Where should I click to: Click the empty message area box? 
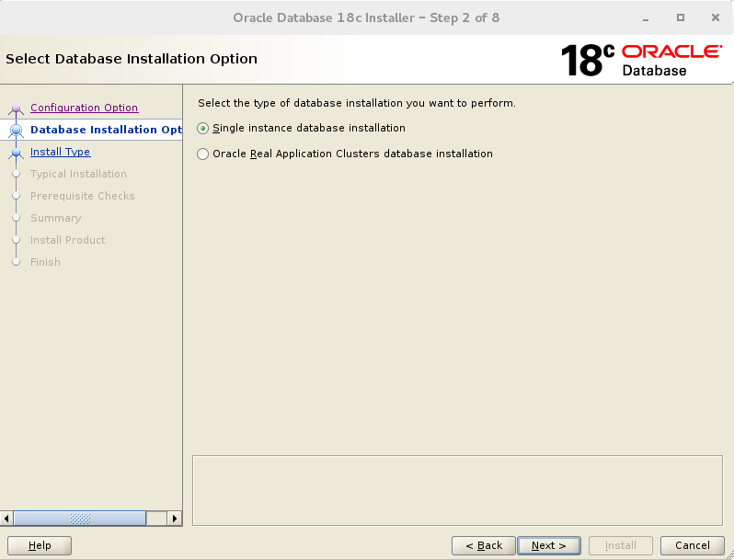pyautogui.click(x=457, y=490)
